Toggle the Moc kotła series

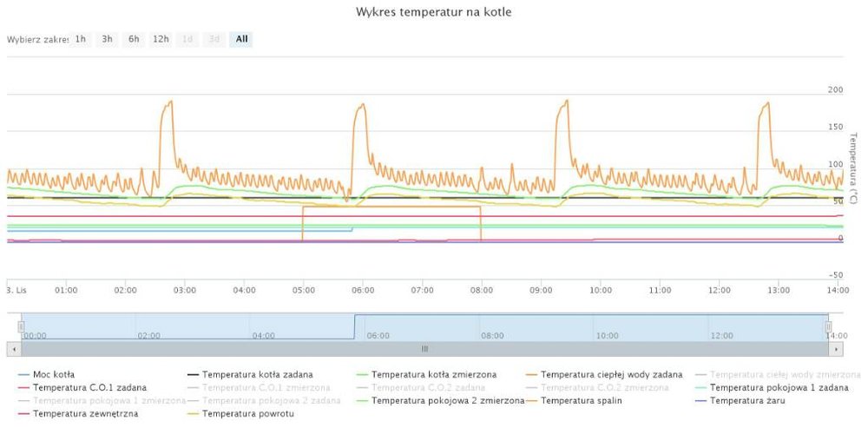(53, 374)
